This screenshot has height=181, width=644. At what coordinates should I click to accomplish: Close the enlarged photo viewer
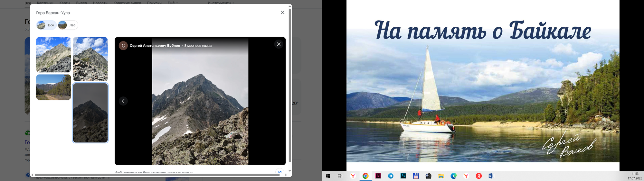click(279, 44)
